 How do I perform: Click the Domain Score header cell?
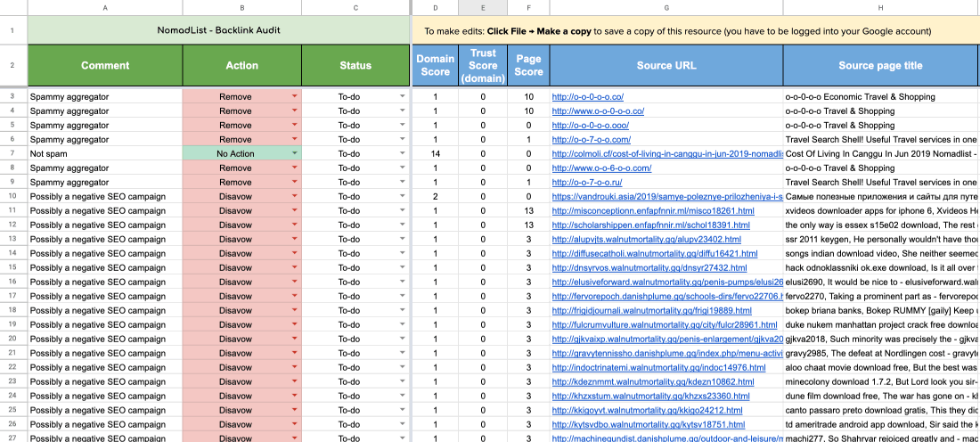436,65
